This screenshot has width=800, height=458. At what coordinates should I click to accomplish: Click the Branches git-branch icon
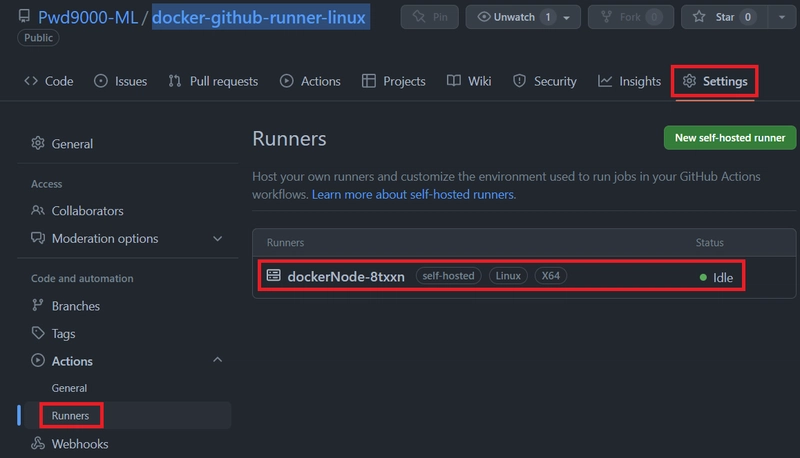click(x=38, y=306)
